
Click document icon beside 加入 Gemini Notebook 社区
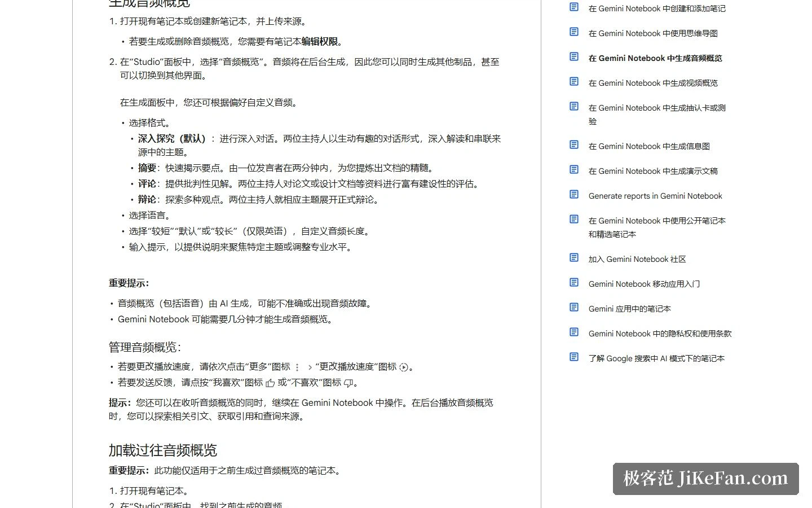(x=574, y=257)
